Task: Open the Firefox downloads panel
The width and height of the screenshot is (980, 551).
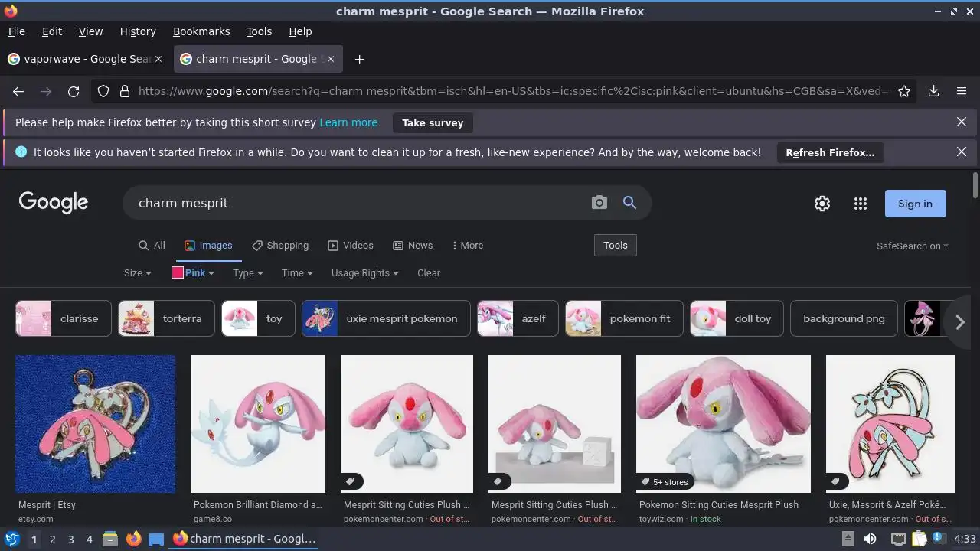Action: pos(934,91)
